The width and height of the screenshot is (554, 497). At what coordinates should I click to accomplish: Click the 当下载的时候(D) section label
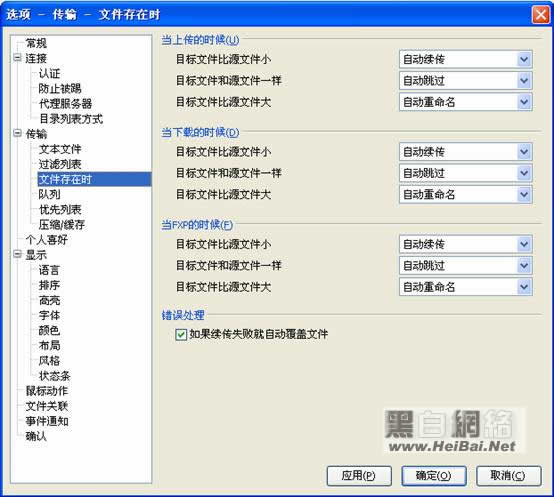200,132
